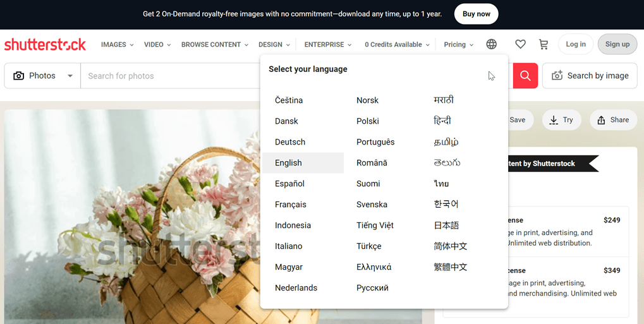Screen dimensions: 644x324
Task: Switch language to Tiếng Việt
Action: click(x=375, y=225)
